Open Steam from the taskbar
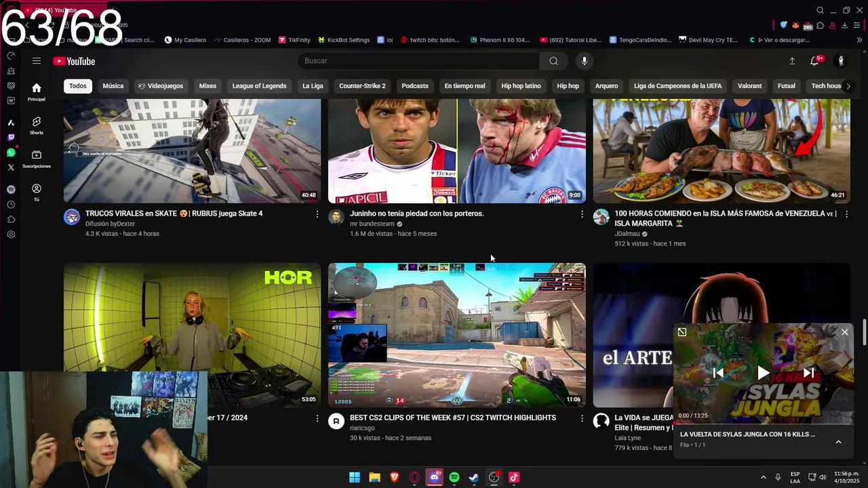The image size is (868, 488). coord(474,477)
